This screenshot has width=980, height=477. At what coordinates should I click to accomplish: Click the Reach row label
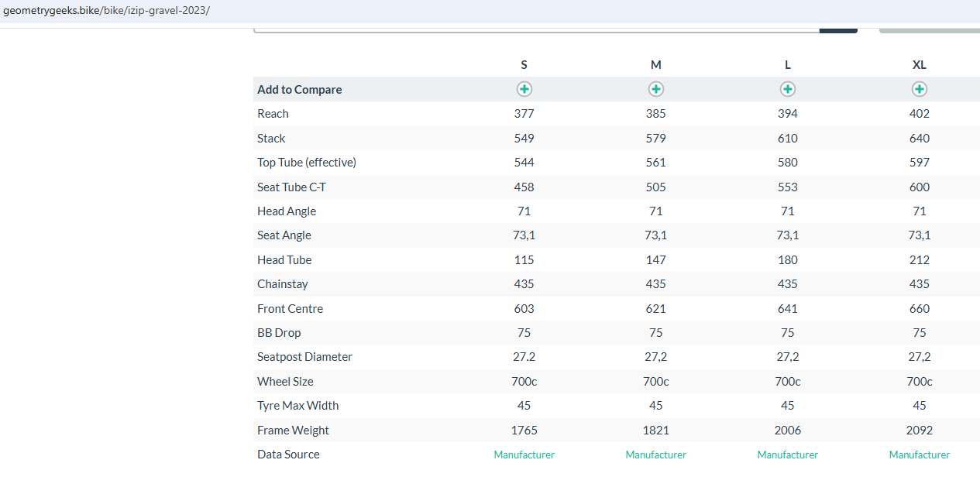[x=273, y=114]
